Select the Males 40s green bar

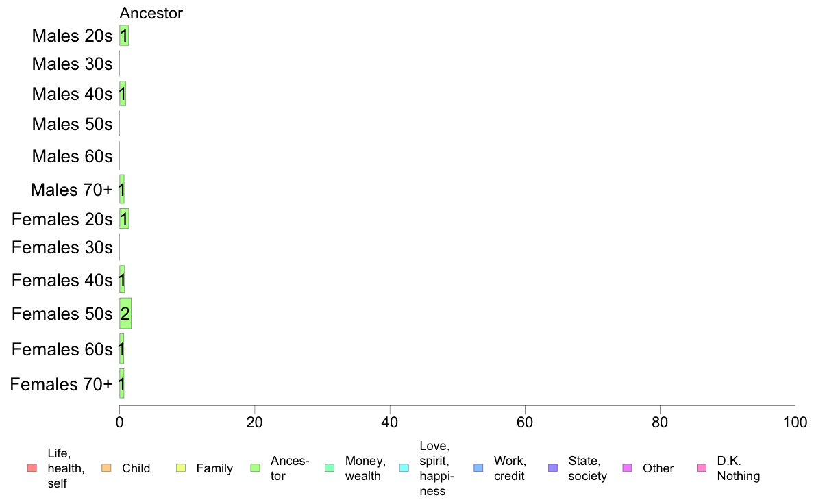click(123, 94)
